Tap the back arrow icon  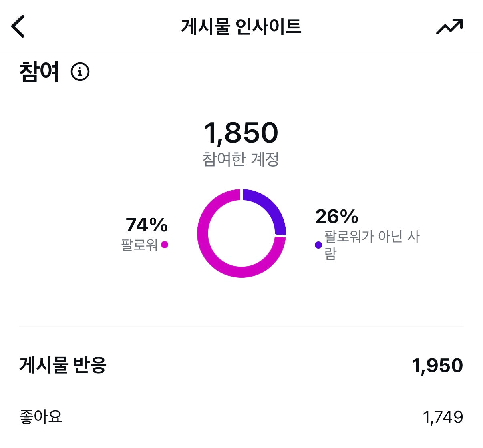coord(18,26)
